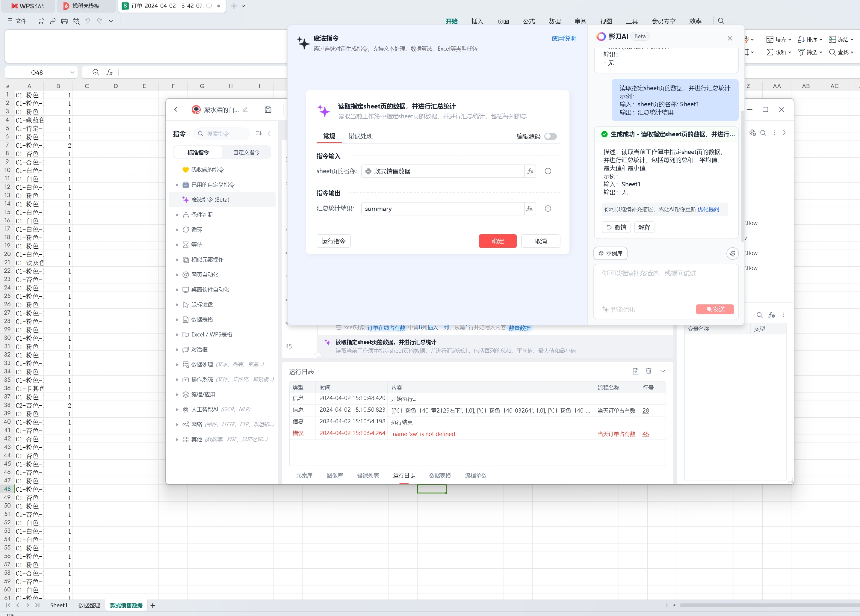Click the sort icon beside command search

point(259,134)
